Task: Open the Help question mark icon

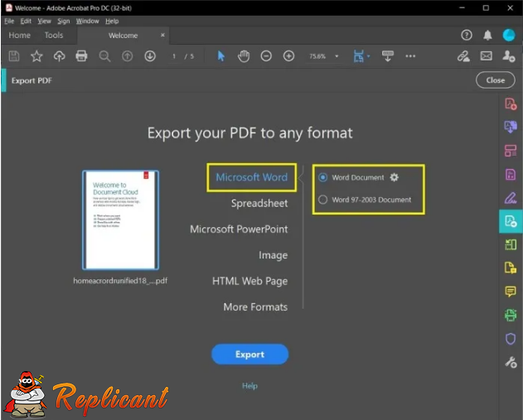Action: point(467,35)
